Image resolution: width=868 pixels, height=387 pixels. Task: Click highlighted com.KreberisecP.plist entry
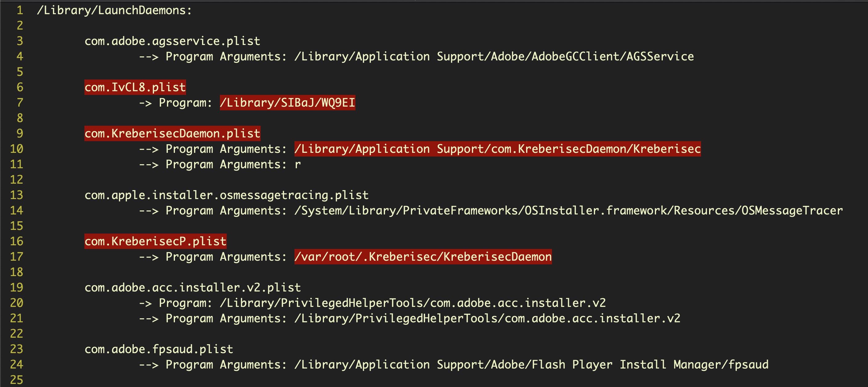[x=155, y=241]
